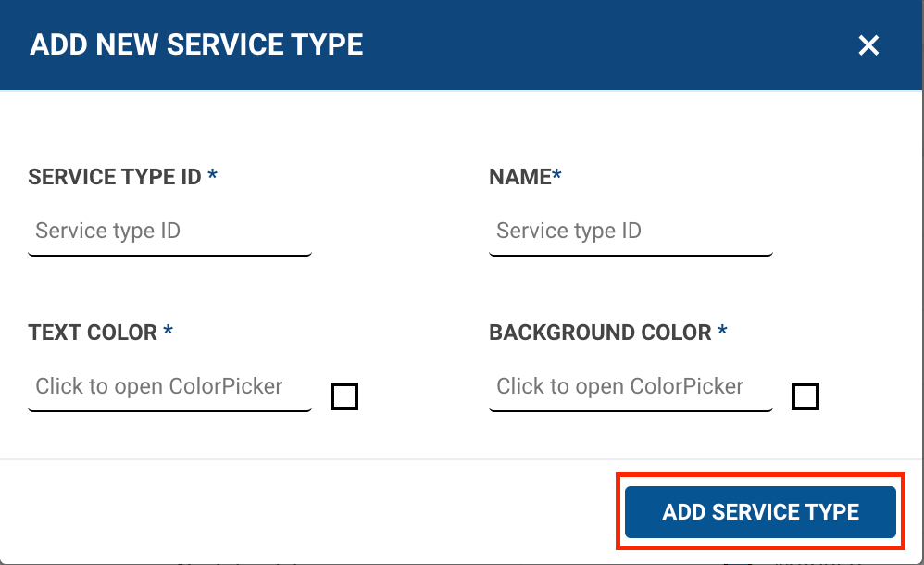Click the asterisk next to Background Color
Image resolution: width=924 pixels, height=565 pixels.
coord(722,332)
